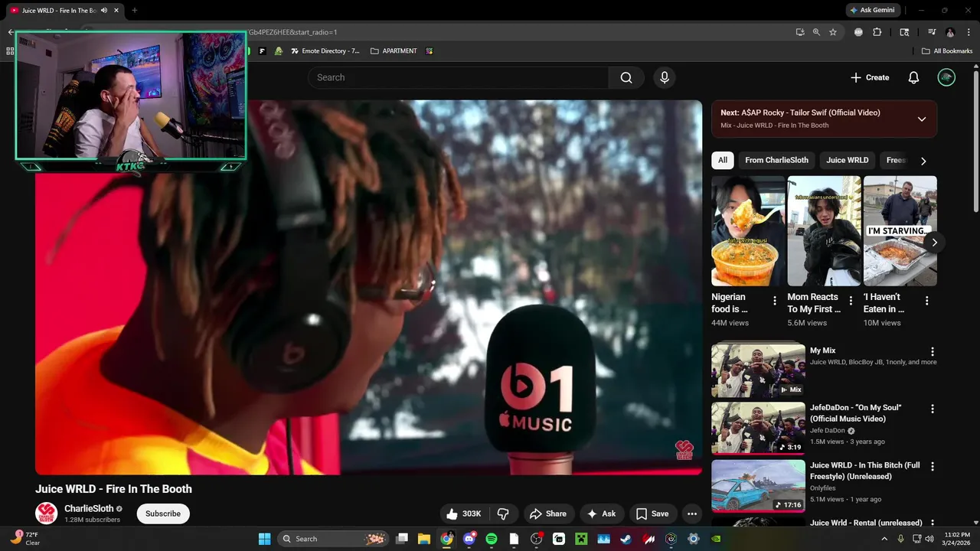980x551 pixels.
Task: Open Chrome profile avatar
Action: click(950, 32)
